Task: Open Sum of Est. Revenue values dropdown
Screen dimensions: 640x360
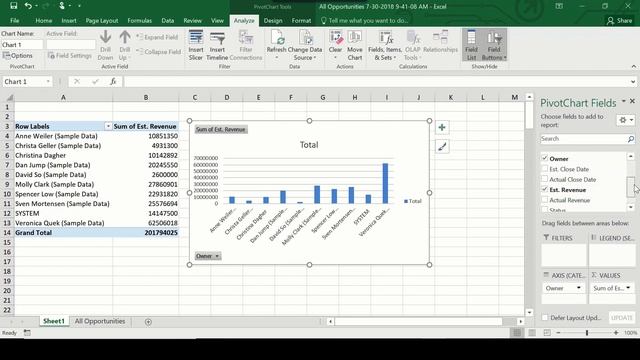Action: [628, 288]
